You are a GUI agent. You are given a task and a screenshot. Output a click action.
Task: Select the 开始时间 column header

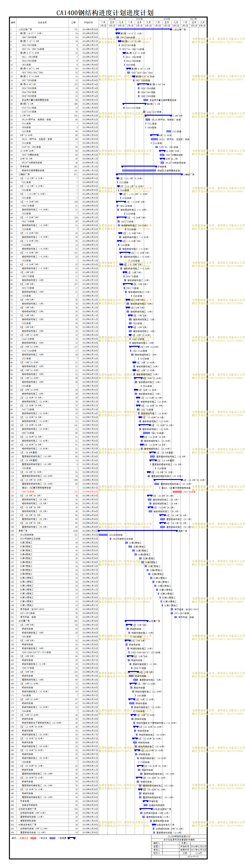(x=89, y=23)
